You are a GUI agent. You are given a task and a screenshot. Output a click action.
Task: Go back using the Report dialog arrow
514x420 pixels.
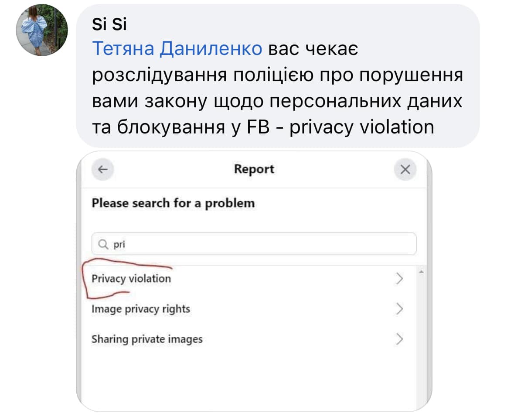102,170
